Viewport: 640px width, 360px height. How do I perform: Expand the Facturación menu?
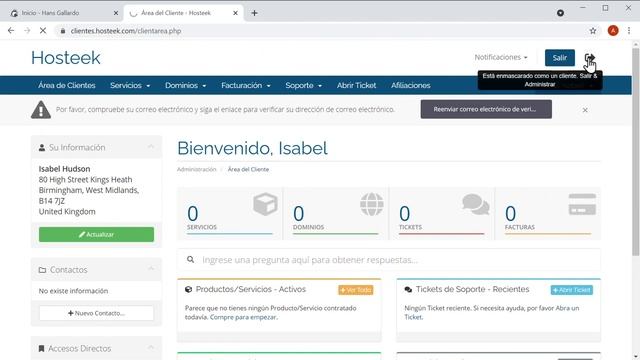coord(246,85)
